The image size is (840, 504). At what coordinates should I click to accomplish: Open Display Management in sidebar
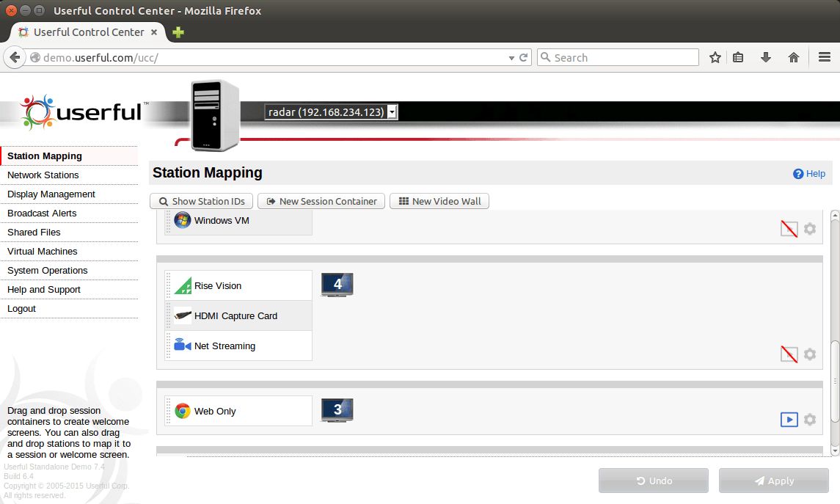[x=51, y=194]
